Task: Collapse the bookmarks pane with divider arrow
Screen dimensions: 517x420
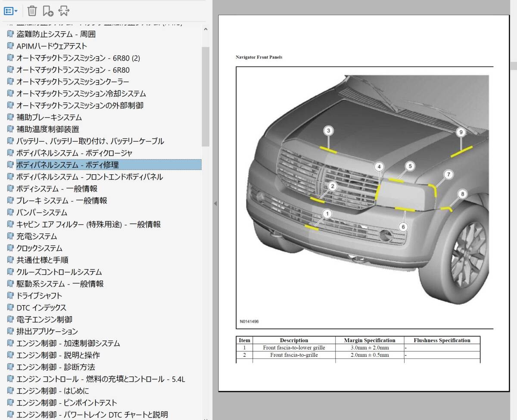Action: tap(215, 204)
